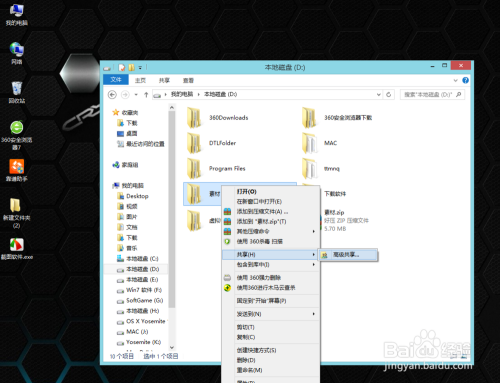This screenshot has width=500, height=383.
Task: Select the 网络 desktop icon
Action: [17, 53]
